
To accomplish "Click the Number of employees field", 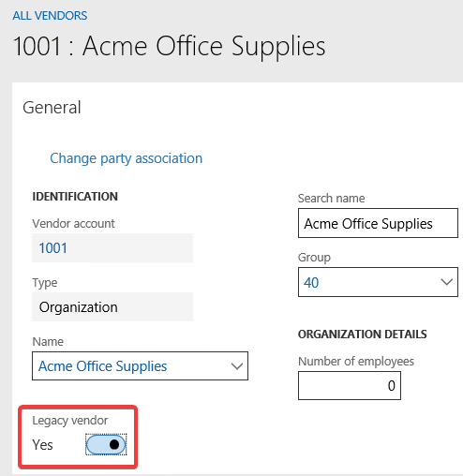I will 350,385.
